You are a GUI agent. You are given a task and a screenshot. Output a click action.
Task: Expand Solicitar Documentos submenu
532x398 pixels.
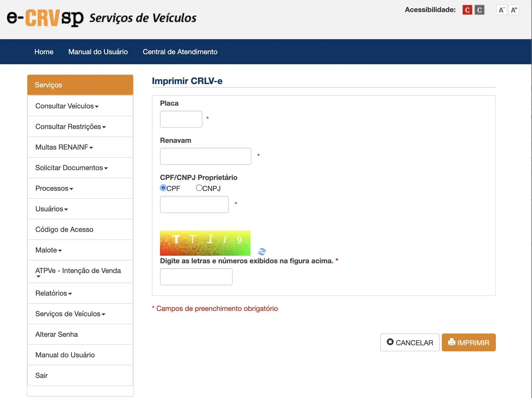pos(71,168)
